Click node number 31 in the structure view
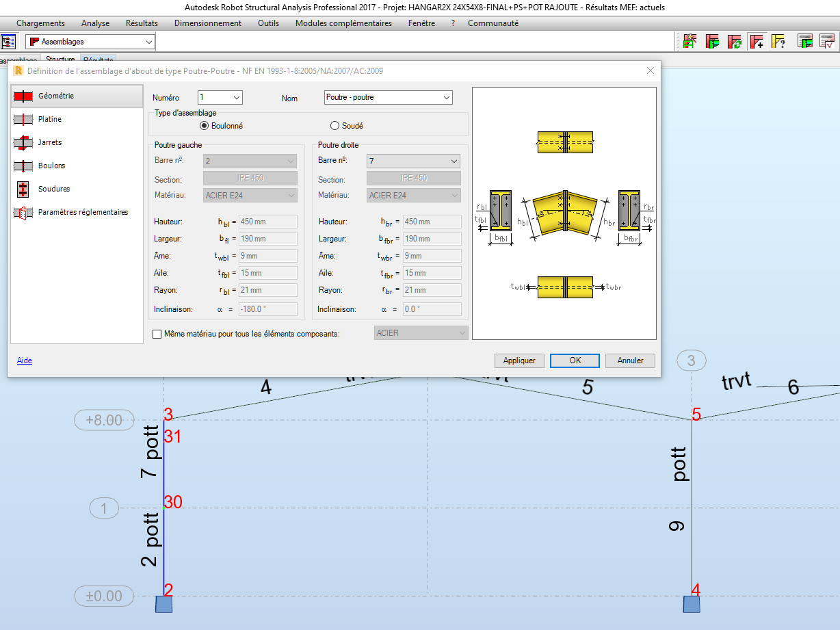This screenshot has height=630, width=840. (x=172, y=436)
